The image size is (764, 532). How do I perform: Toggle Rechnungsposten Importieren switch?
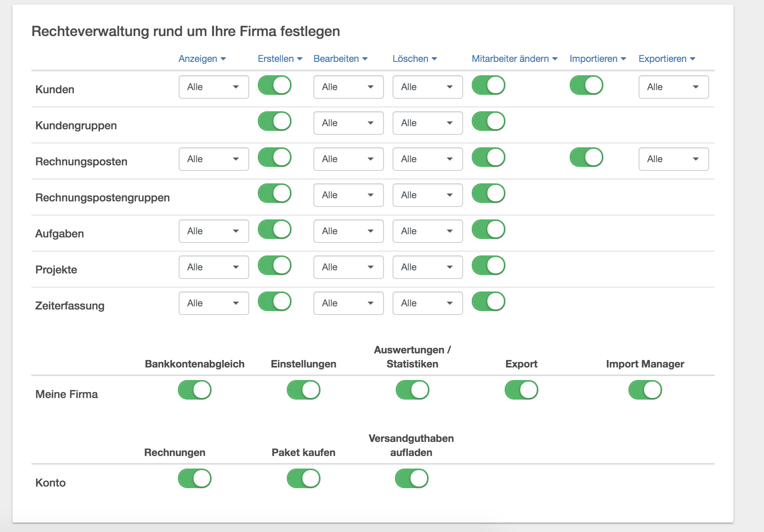pos(586,157)
